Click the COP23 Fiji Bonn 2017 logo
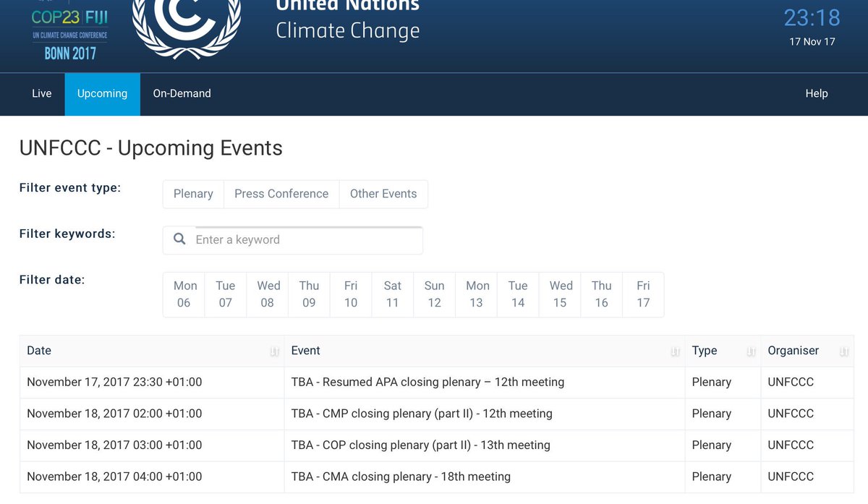The width and height of the screenshot is (868, 504). tap(70, 32)
